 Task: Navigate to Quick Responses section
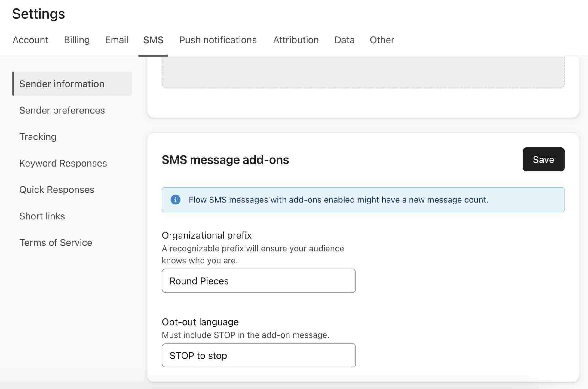[x=57, y=189]
